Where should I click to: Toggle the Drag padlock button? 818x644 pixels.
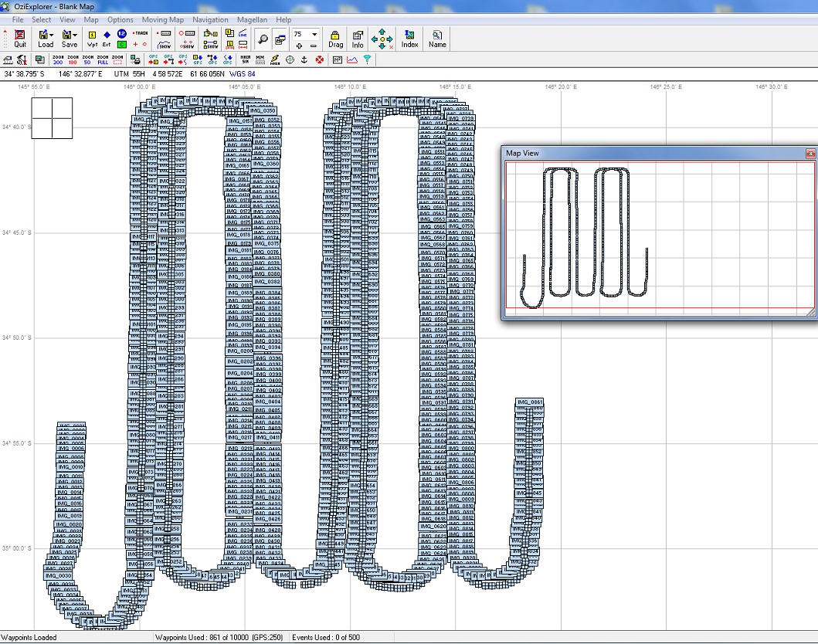click(335, 39)
